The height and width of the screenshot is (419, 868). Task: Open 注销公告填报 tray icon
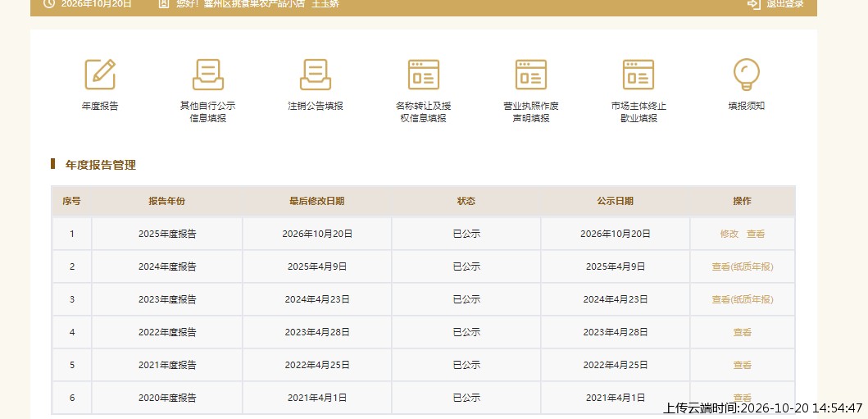click(315, 74)
